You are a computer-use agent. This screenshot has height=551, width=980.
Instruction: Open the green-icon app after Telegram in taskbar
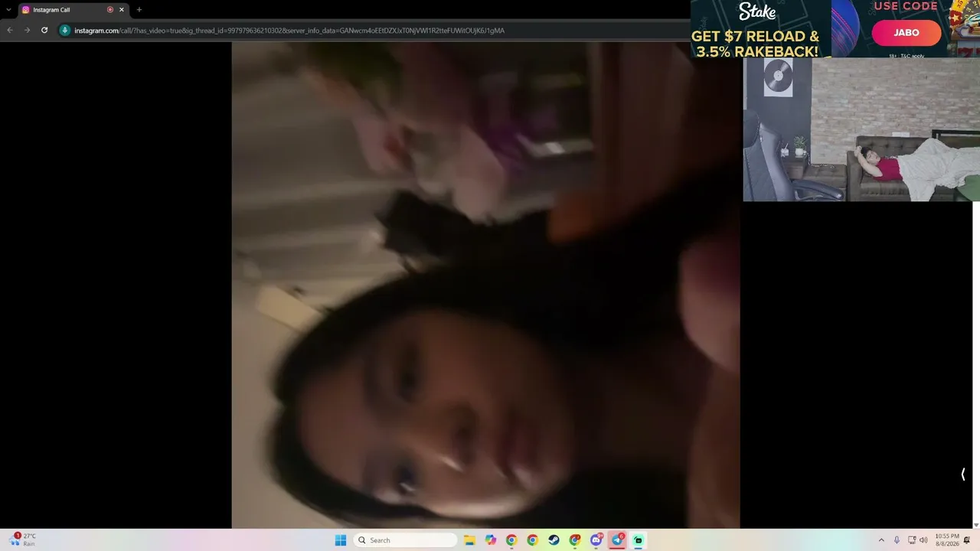639,540
